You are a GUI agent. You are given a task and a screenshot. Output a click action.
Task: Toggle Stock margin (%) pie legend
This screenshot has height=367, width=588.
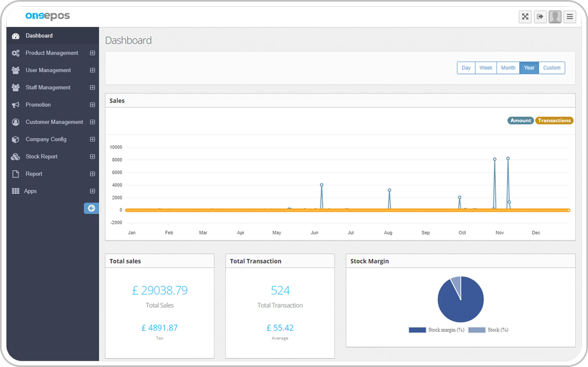[417, 330]
